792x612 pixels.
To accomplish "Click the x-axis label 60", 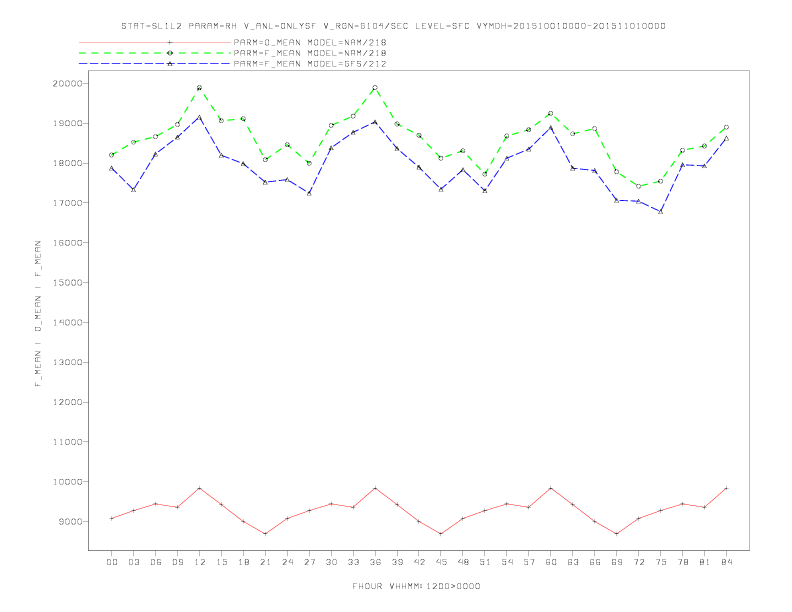I will tap(551, 562).
